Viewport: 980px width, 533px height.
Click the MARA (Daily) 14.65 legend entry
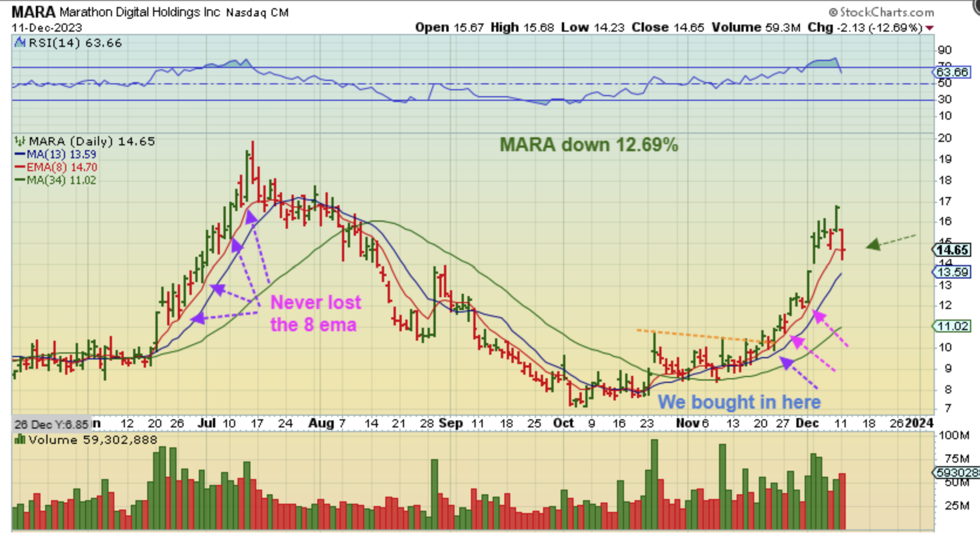[91, 141]
